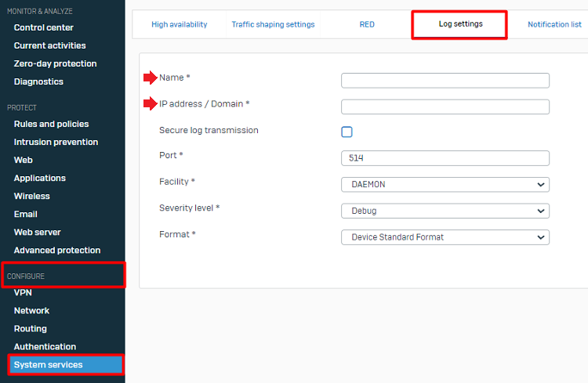Viewport: 588px width, 383px height.
Task: Click the Port field showing 514
Action: click(445, 158)
